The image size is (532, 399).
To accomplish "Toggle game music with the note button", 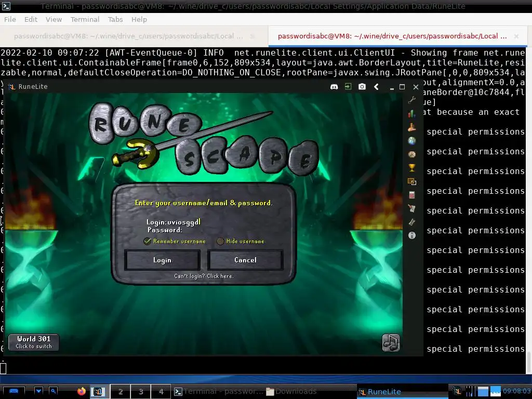I will tap(391, 343).
